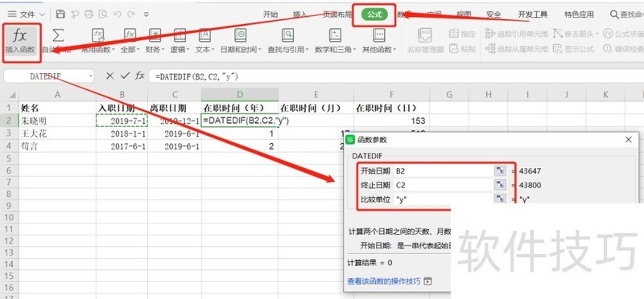The height and width of the screenshot is (299, 644).
Task: Click the 查找命令 search box
Action: coord(627,14)
